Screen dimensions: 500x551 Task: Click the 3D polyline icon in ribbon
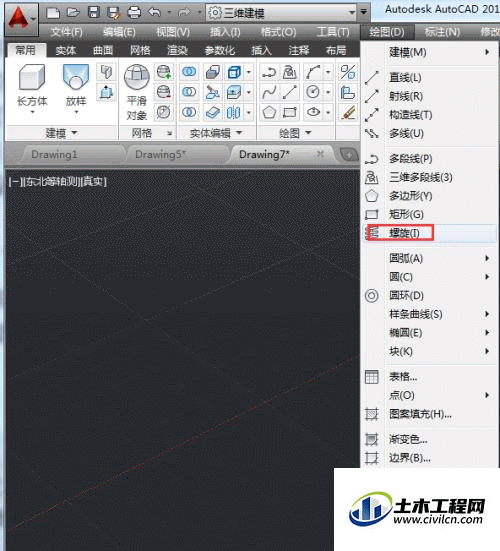pyautogui.click(x=290, y=72)
